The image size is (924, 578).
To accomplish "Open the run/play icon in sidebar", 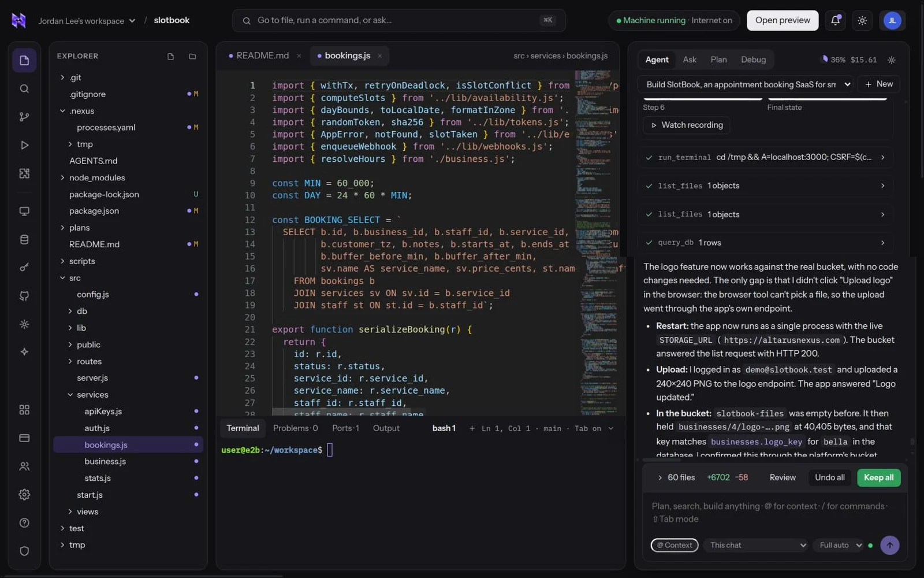I will (x=24, y=145).
